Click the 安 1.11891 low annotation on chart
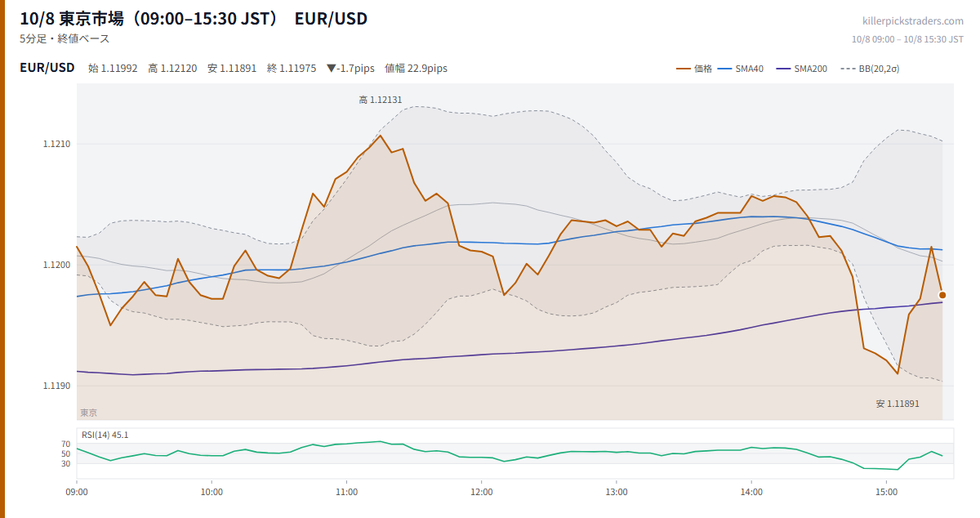Image resolution: width=980 pixels, height=518 pixels. pos(898,404)
